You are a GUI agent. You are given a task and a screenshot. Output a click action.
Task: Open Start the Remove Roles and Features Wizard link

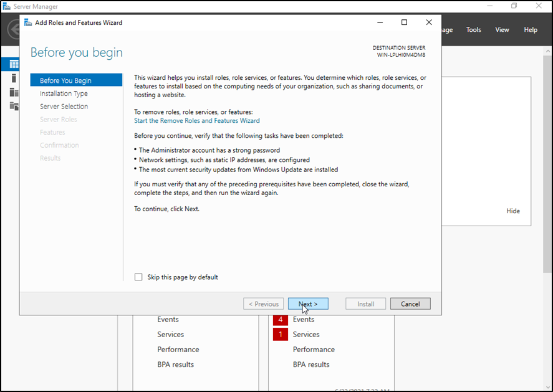(197, 121)
